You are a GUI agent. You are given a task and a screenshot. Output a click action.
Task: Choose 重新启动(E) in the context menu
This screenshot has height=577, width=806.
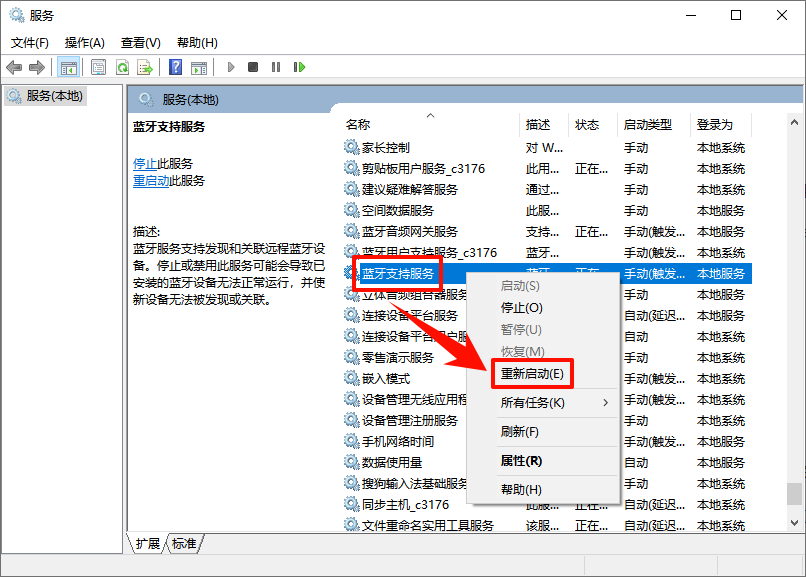(542, 374)
